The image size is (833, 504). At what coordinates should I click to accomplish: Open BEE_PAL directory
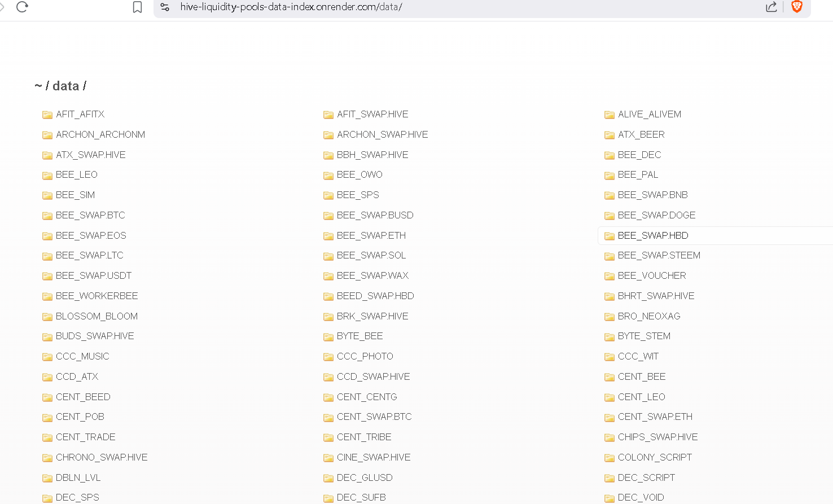pos(638,174)
